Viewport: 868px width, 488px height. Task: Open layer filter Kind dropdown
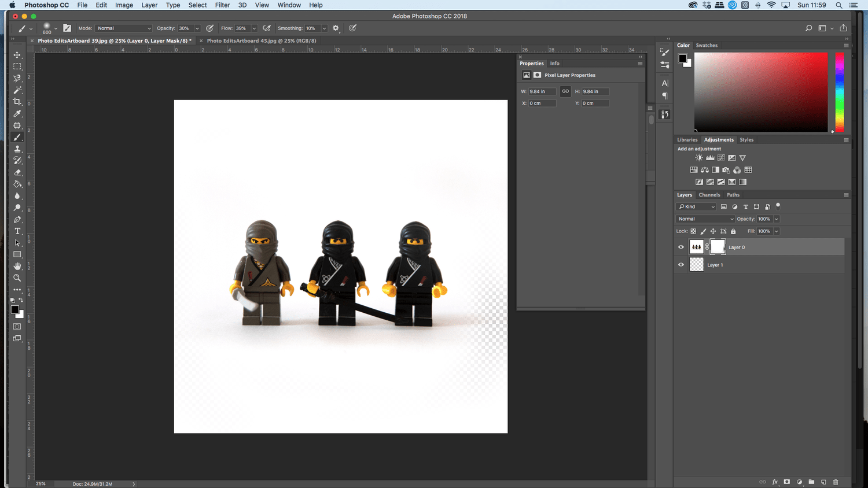(x=696, y=206)
